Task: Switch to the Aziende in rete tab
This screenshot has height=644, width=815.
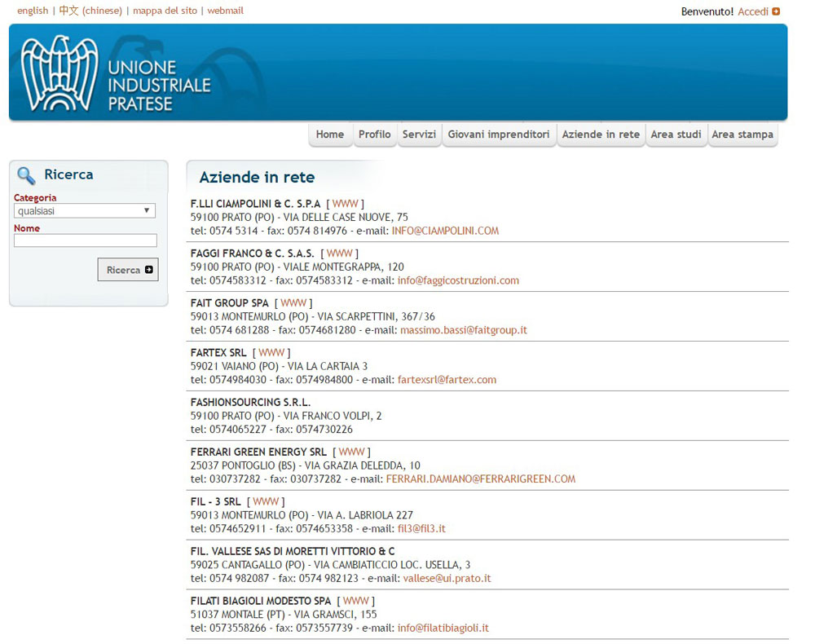Action: point(601,135)
